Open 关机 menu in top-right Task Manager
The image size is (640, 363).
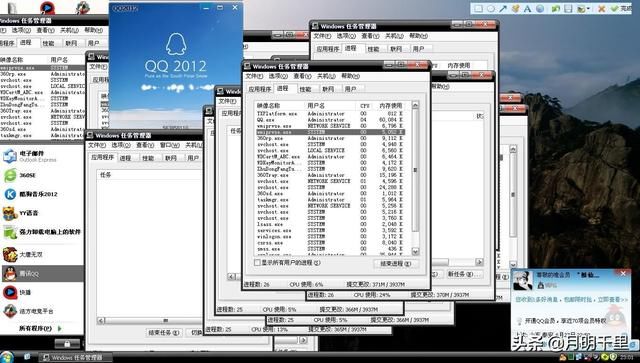pyautogui.click(x=394, y=36)
